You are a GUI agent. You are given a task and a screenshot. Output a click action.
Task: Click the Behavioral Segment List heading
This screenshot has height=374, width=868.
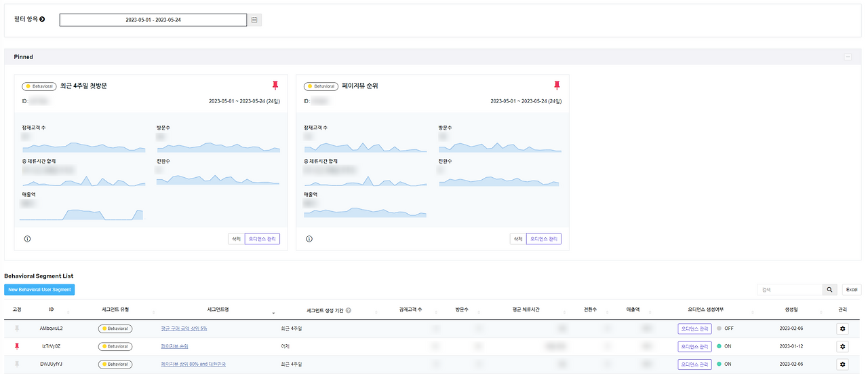[39, 276]
